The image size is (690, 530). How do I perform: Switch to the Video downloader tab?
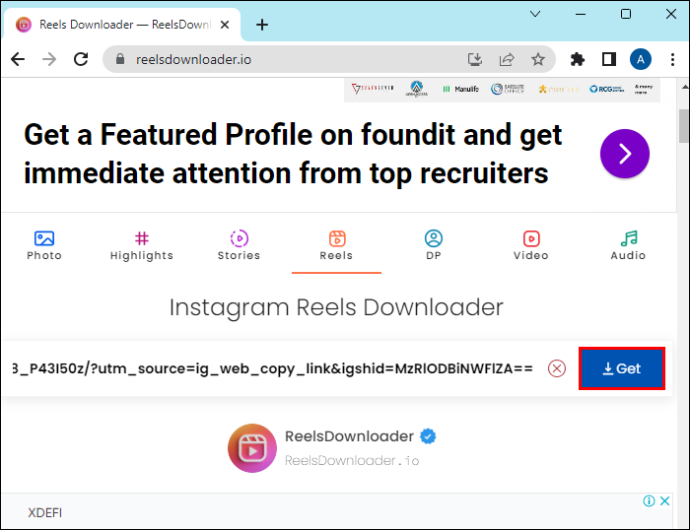click(531, 246)
